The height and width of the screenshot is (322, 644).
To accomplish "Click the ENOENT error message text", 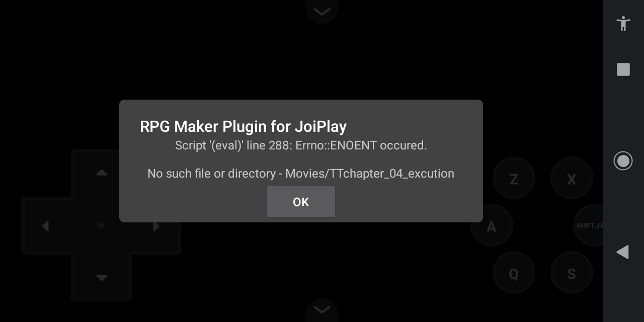I will tap(301, 145).
